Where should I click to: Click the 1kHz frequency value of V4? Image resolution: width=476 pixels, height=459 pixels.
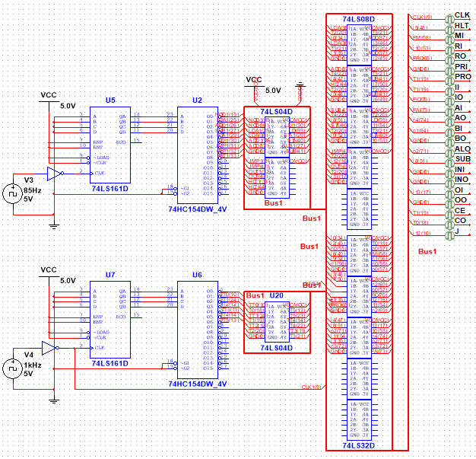[x=33, y=365]
